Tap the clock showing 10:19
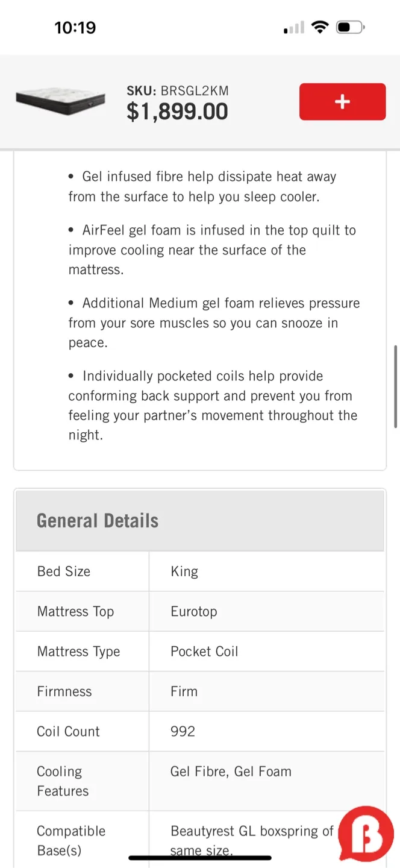The image size is (400, 868). point(75,27)
